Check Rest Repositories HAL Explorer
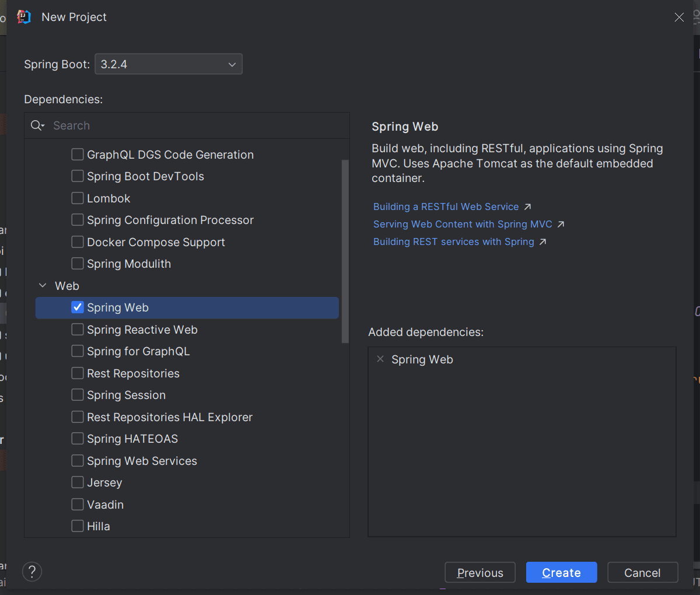The height and width of the screenshot is (595, 700). [78, 417]
